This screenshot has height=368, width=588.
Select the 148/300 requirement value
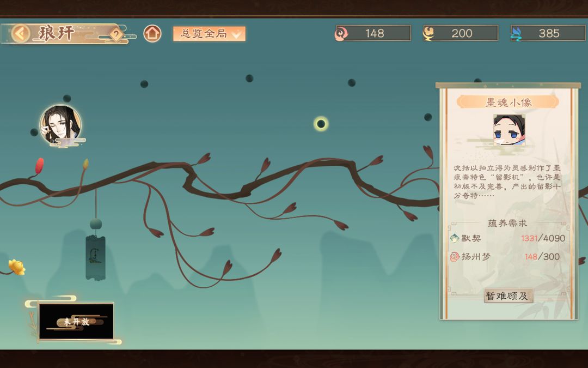tap(542, 257)
